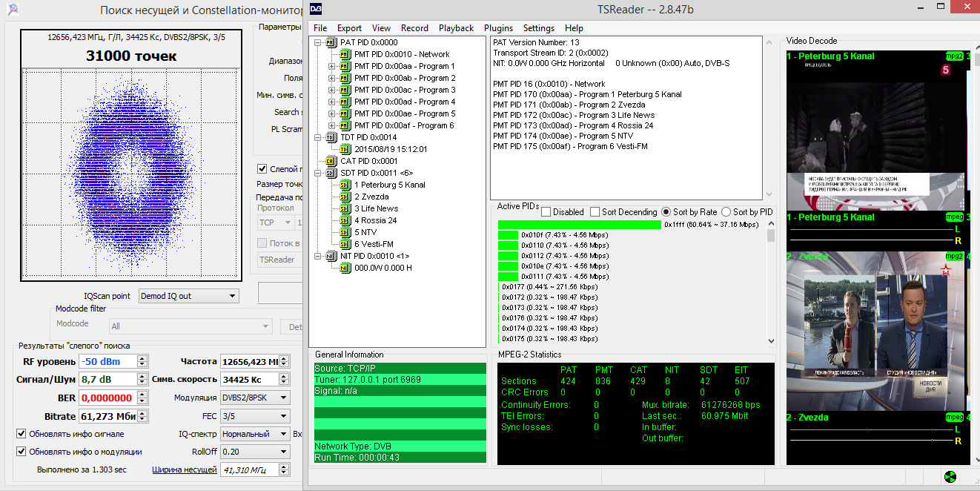The height and width of the screenshot is (491, 980).
Task: Click the SDT PID 0x0011 node icon
Action: pos(330,173)
